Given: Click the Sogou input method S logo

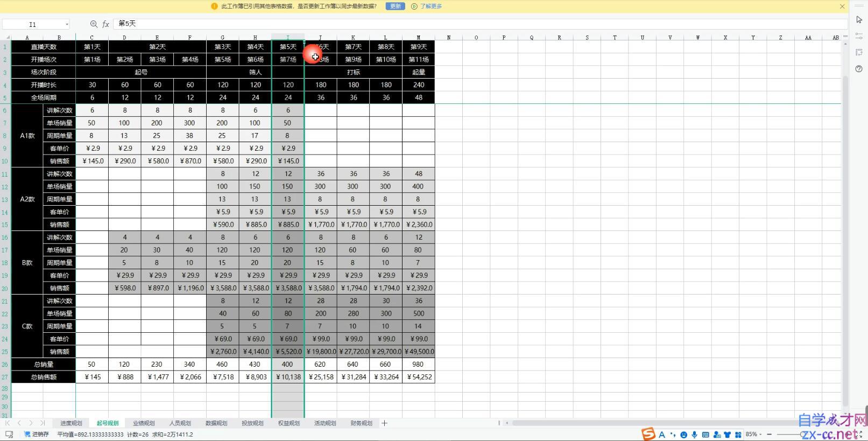Looking at the screenshot, I should (x=648, y=434).
